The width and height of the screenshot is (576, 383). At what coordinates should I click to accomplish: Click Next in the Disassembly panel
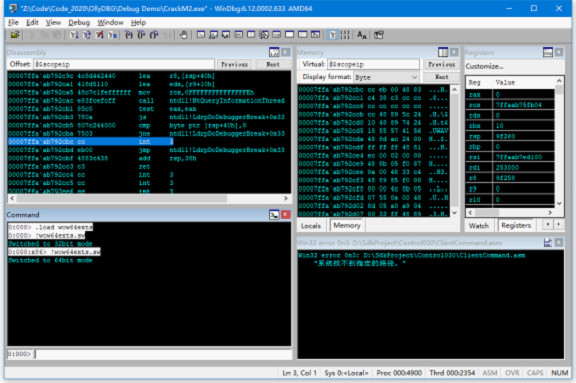(273, 64)
